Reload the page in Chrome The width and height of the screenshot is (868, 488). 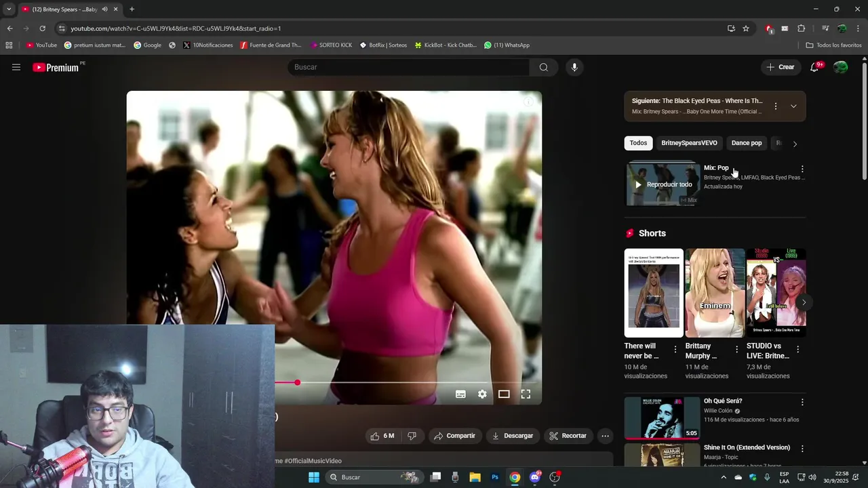click(42, 28)
